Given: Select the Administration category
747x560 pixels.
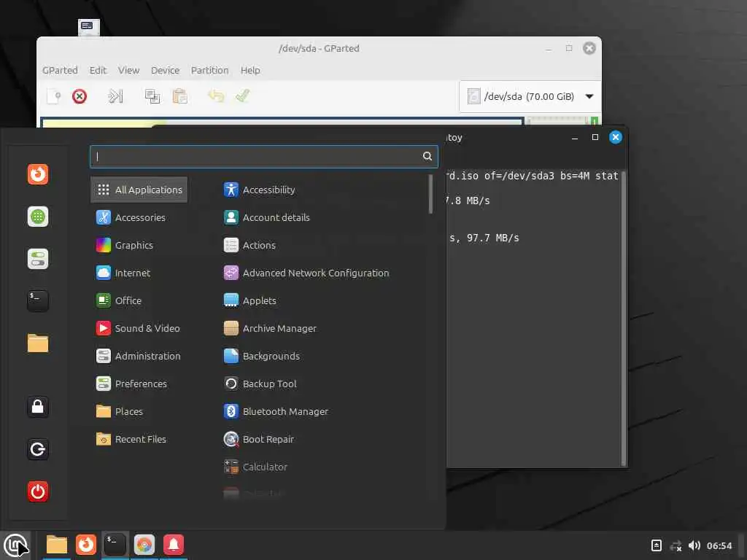Looking at the screenshot, I should 139,356.
